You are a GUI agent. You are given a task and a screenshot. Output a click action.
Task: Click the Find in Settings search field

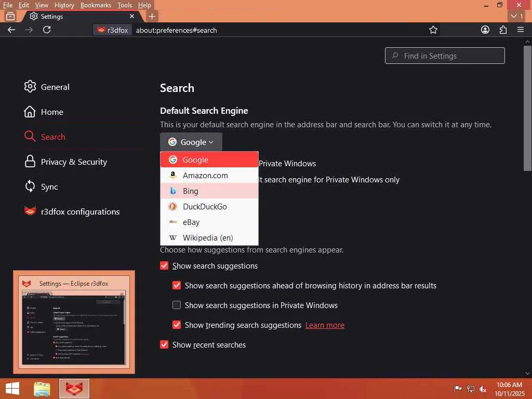[445, 56]
